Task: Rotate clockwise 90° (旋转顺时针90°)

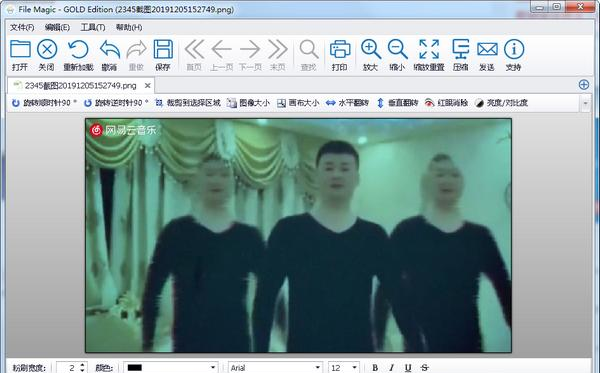Action: [44, 103]
